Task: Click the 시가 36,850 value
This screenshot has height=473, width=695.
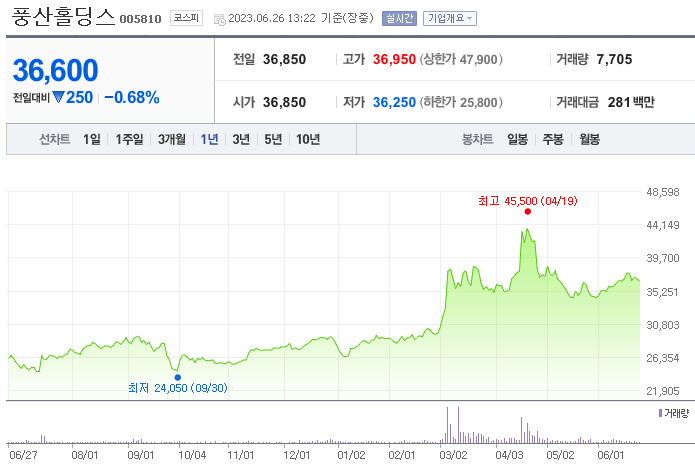Action: (284, 102)
